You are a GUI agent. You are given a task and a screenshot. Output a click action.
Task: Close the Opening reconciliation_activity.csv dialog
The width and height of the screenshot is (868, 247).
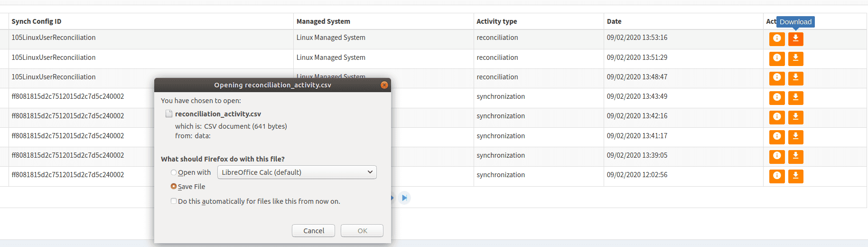pyautogui.click(x=384, y=85)
